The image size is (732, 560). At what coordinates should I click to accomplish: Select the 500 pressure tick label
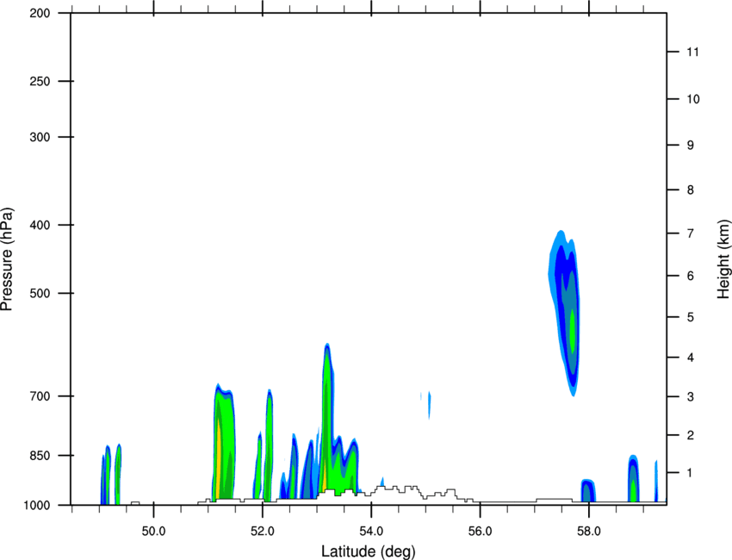pos(40,293)
